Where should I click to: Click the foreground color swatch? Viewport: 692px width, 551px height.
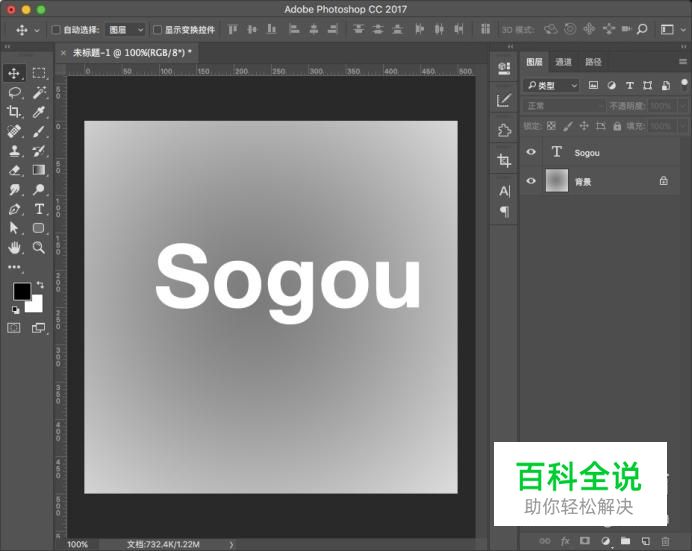[21, 291]
